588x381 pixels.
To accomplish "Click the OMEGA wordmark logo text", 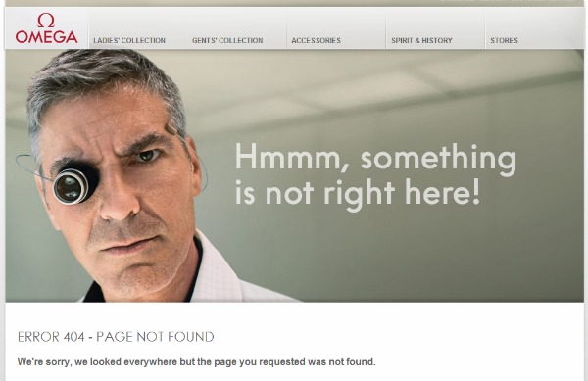I will pos(46,36).
